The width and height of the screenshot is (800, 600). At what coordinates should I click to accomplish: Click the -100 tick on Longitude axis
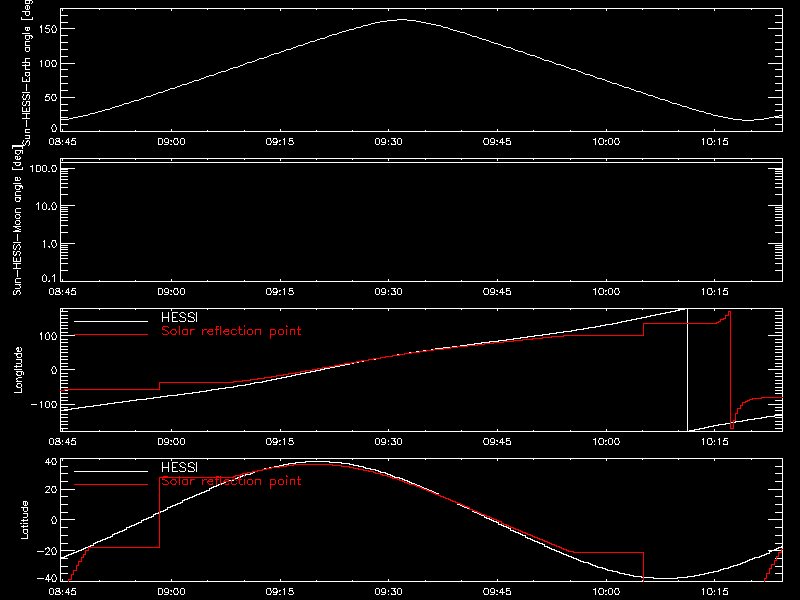click(44, 404)
